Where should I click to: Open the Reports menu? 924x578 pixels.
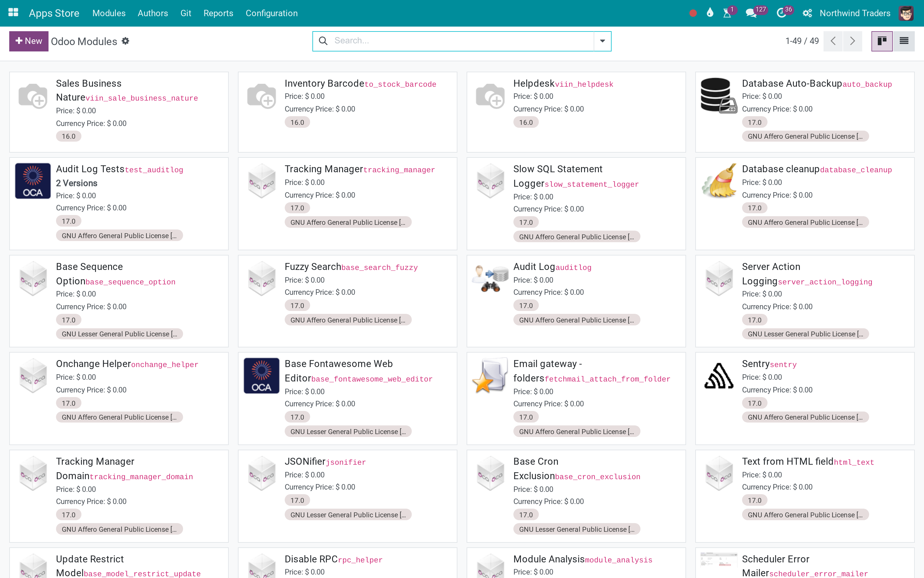pos(218,13)
